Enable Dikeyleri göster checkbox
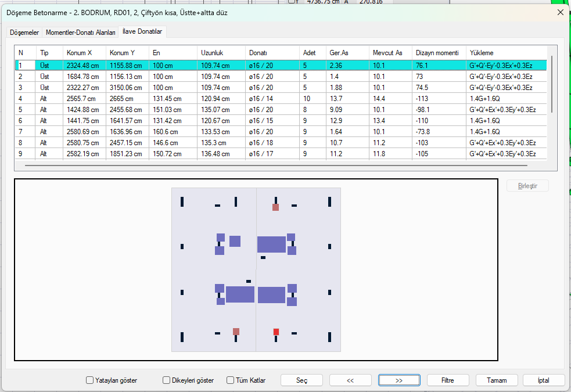The width and height of the screenshot is (571, 392). point(166,380)
